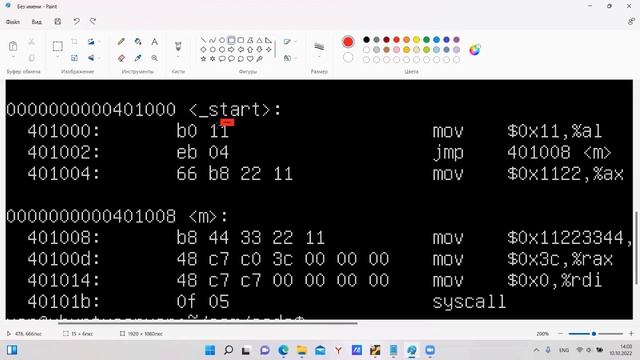Pick the black color swatch
640x360 pixels.
[366, 40]
